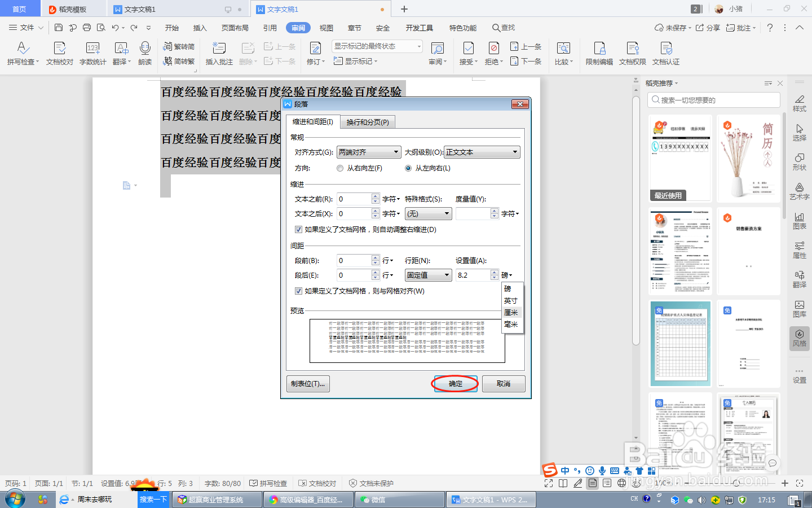Insert a comment with 插入批注
Screen dimensions: 812x508
tap(219, 54)
